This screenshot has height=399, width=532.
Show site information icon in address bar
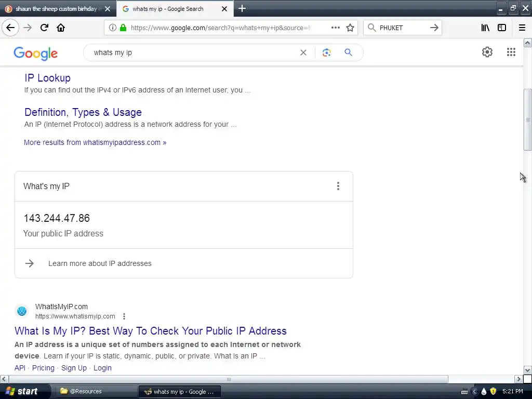click(x=112, y=28)
